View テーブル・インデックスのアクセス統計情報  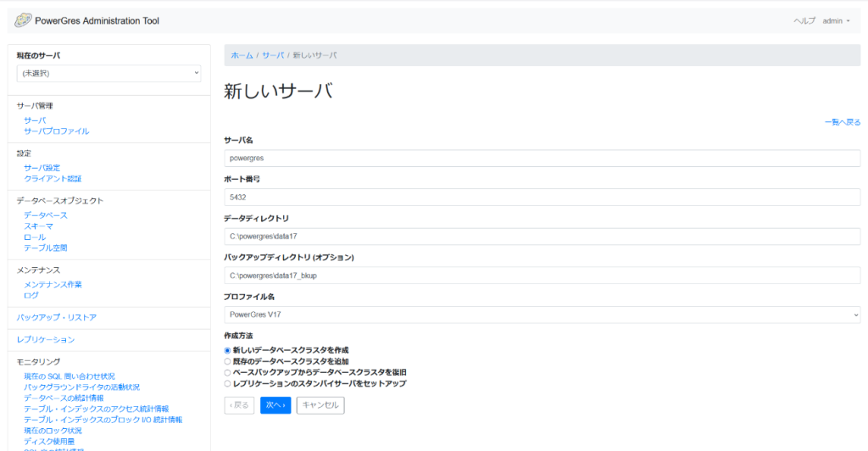[97, 409]
